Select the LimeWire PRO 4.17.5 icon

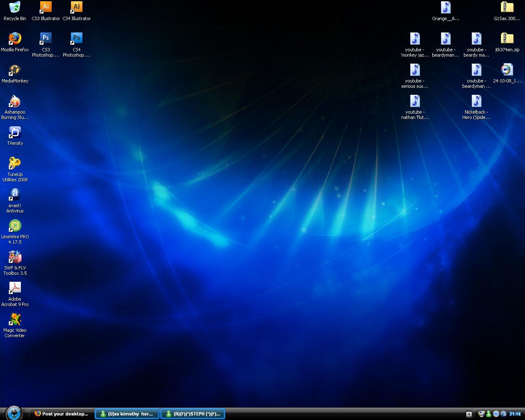[15, 232]
